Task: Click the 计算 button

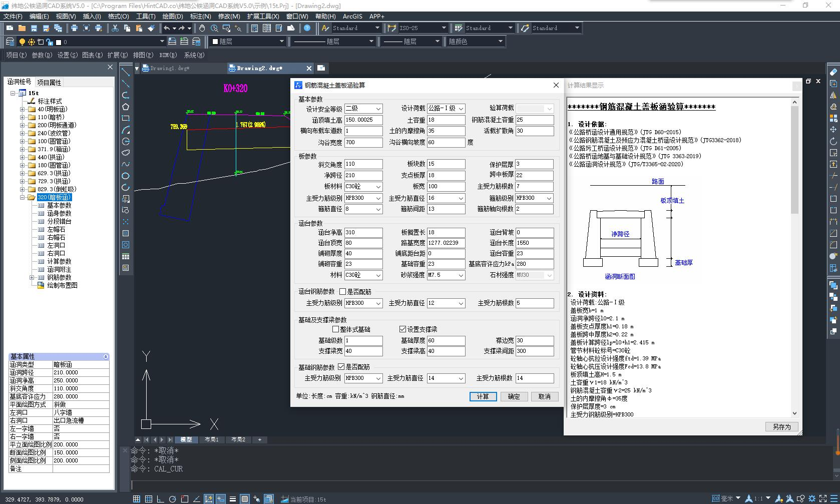Action: point(483,396)
